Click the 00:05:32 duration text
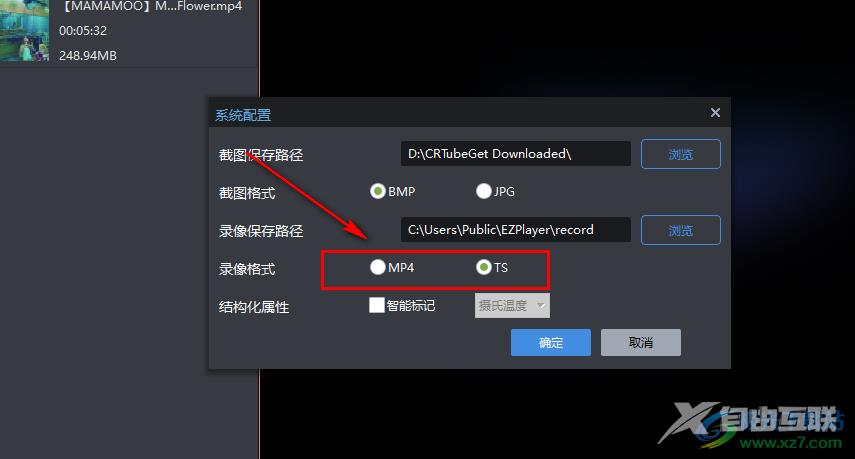Screen dimensions: 855x459 (x=83, y=31)
